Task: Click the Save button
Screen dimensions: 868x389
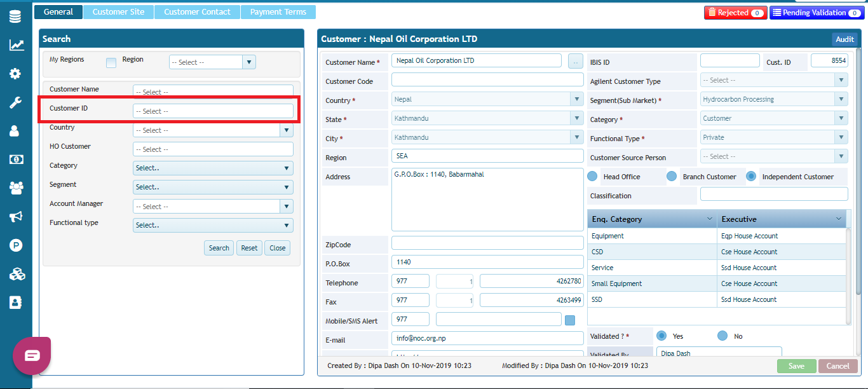Action: pyautogui.click(x=796, y=366)
